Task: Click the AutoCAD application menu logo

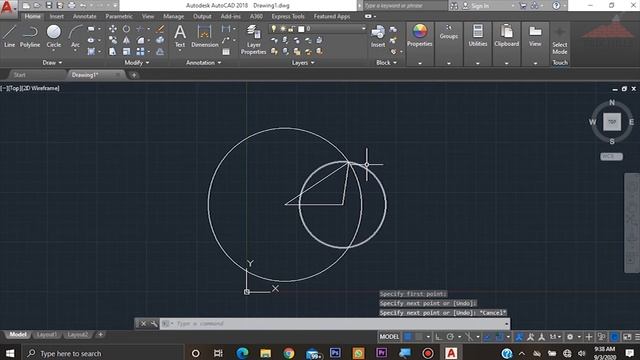Action: click(7, 7)
